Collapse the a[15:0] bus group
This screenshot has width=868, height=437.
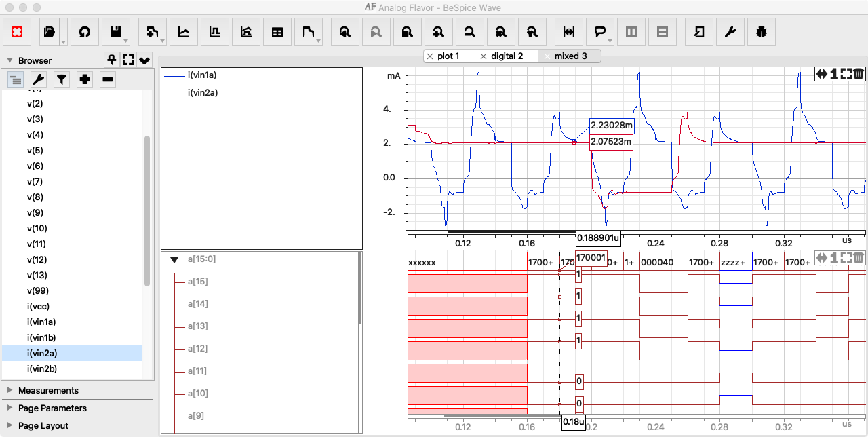[174, 259]
